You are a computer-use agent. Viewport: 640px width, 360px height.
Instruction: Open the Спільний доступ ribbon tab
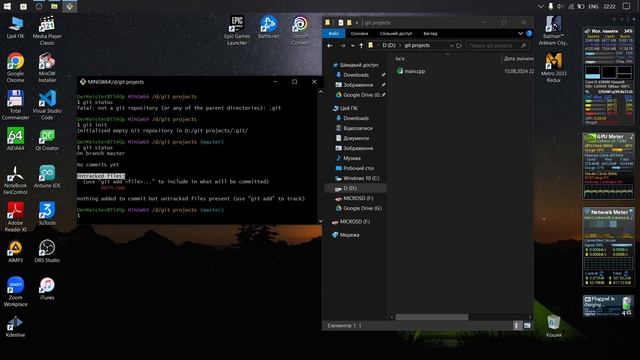(396, 33)
